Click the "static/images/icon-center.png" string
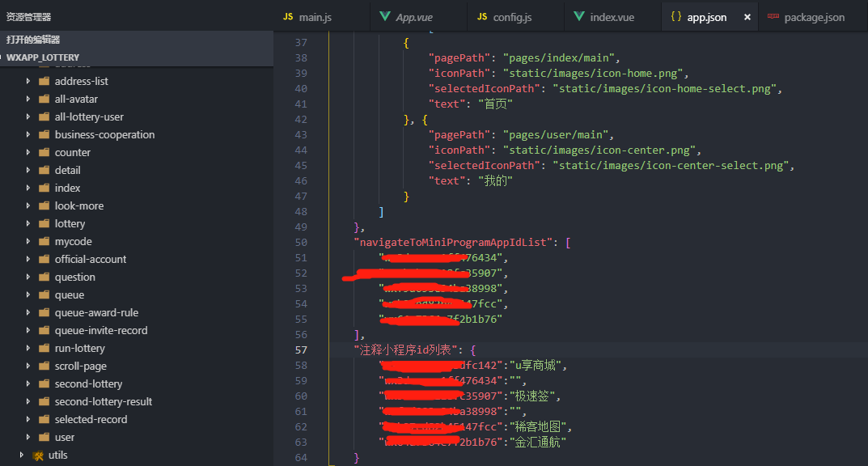Image resolution: width=868 pixels, height=466 pixels. [x=599, y=150]
